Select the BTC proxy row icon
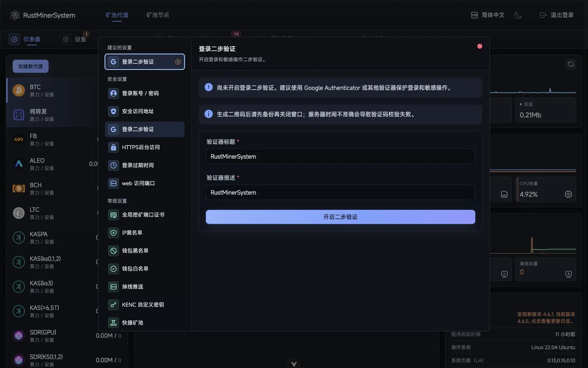Image resolution: width=588 pixels, height=368 pixels. tap(19, 90)
